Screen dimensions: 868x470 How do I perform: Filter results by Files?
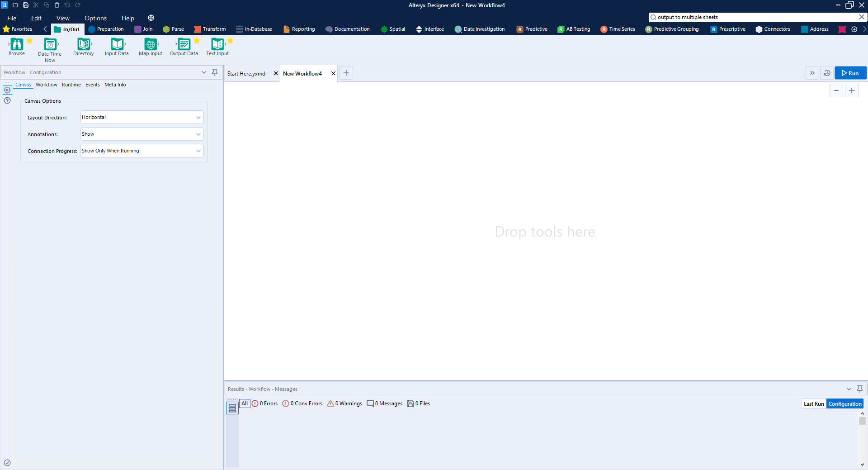[419, 404]
